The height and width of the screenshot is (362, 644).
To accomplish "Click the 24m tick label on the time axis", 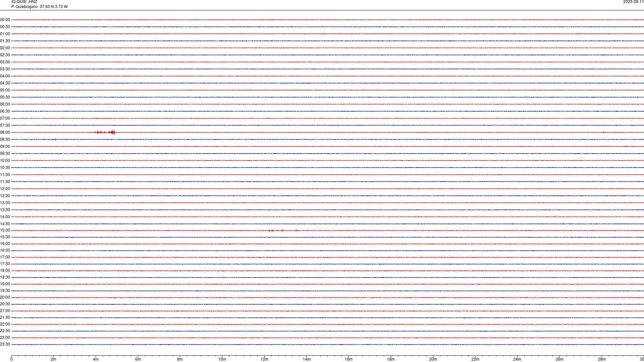I will (x=517, y=359).
